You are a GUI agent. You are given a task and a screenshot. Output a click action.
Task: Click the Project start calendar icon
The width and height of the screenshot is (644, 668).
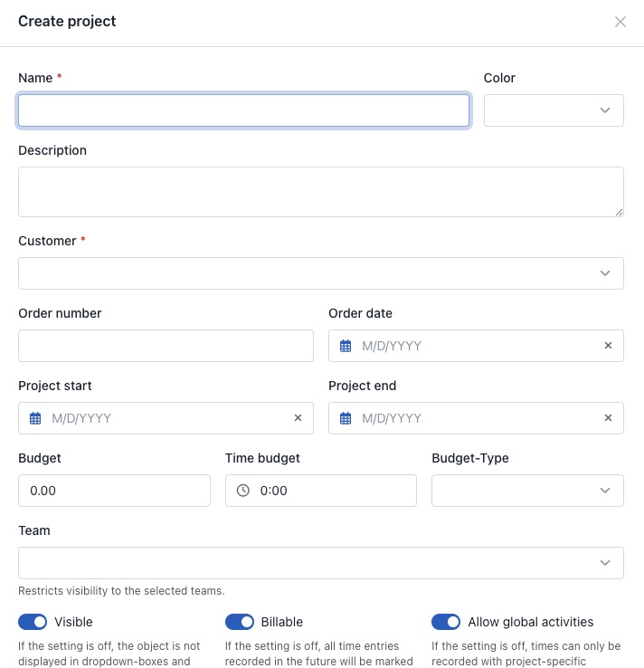point(35,418)
